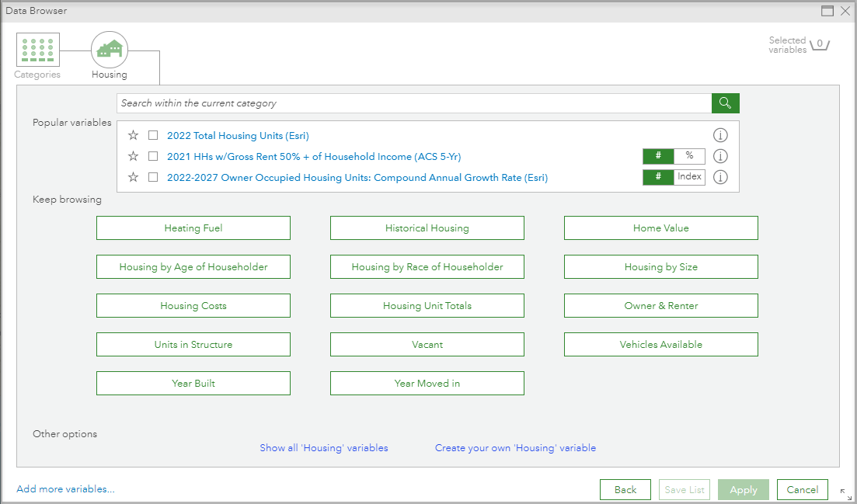
Task: View info on the Owner Occupied growth variable
Action: tap(720, 176)
